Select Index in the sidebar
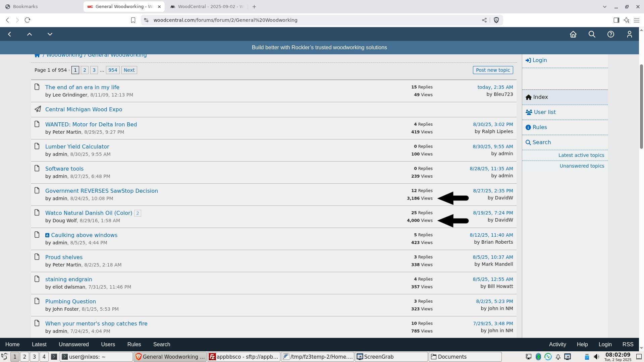The image size is (644, 362). (565, 97)
